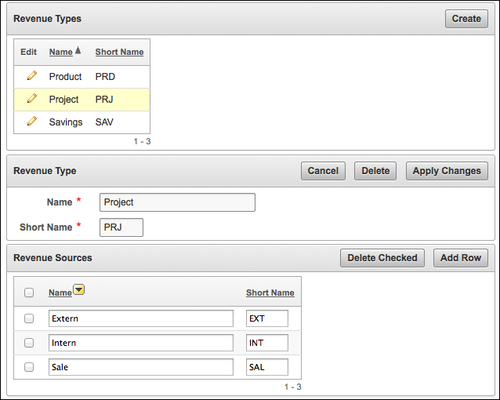Focus the Revenue Type Name field containing Project
Screen dimensions: 500x400
177,202
